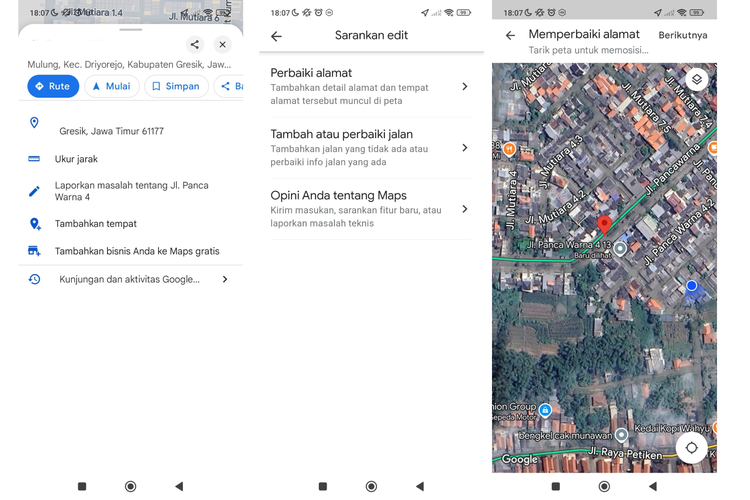Tap the blue Rute button
The width and height of the screenshot is (750, 500).
pos(53,86)
